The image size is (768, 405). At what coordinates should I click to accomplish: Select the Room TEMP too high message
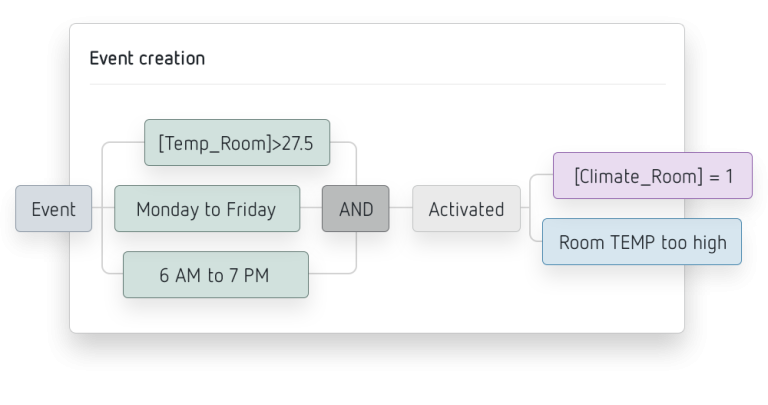click(x=642, y=241)
